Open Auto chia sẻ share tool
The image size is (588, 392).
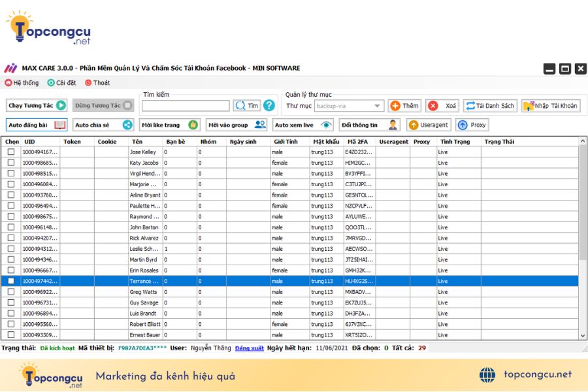click(103, 125)
